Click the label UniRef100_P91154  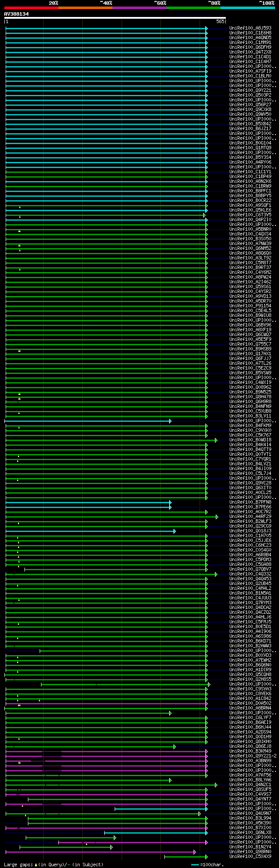point(250,306)
